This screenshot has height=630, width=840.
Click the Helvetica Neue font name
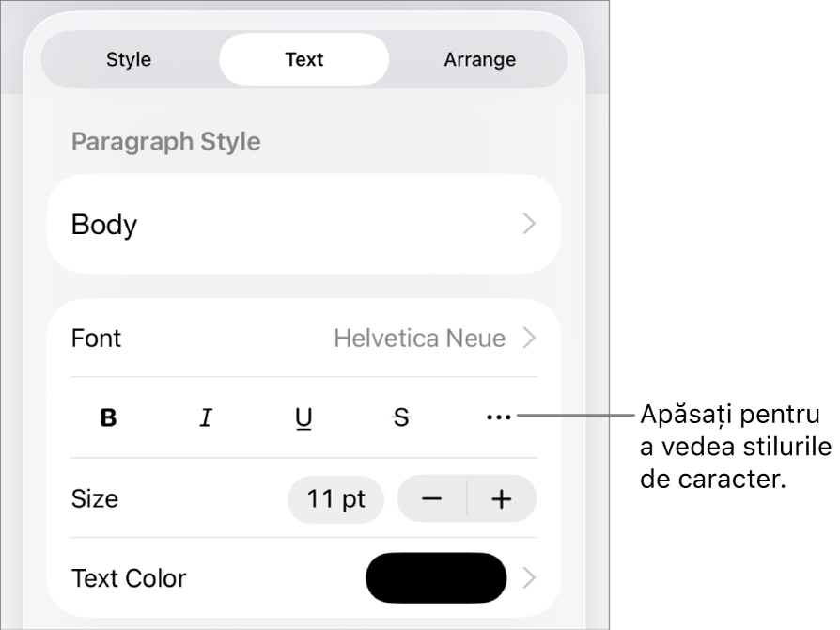tap(419, 339)
